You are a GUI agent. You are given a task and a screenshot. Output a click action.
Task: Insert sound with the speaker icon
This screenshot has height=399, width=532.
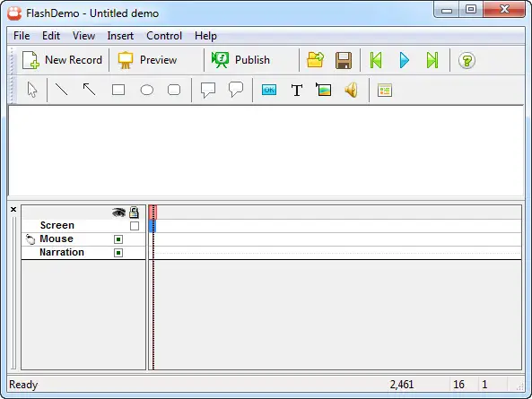351,90
